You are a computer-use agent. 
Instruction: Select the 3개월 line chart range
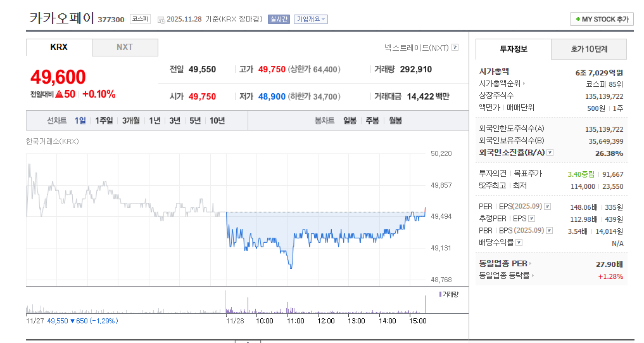click(131, 120)
